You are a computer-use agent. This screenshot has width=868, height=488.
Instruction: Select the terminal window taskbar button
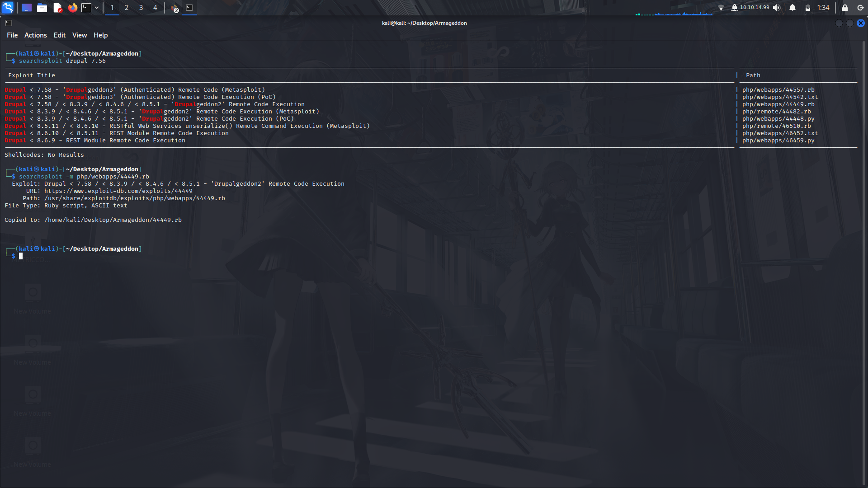[189, 8]
